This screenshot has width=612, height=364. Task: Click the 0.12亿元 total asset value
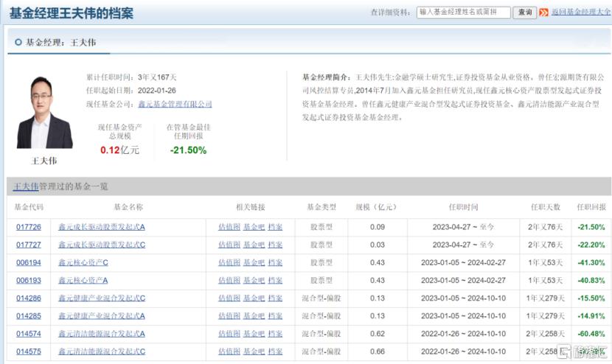(x=119, y=150)
